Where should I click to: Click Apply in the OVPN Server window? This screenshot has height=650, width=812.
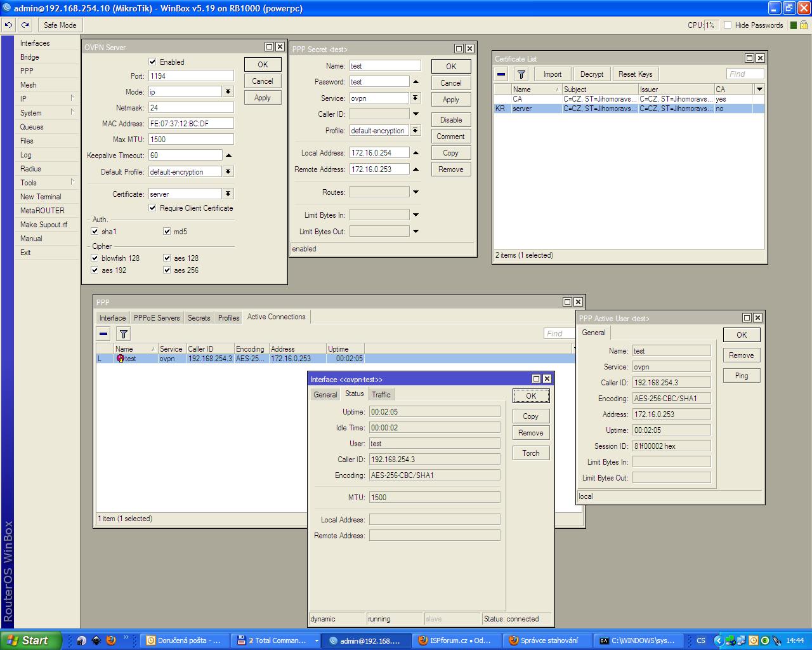[263, 98]
